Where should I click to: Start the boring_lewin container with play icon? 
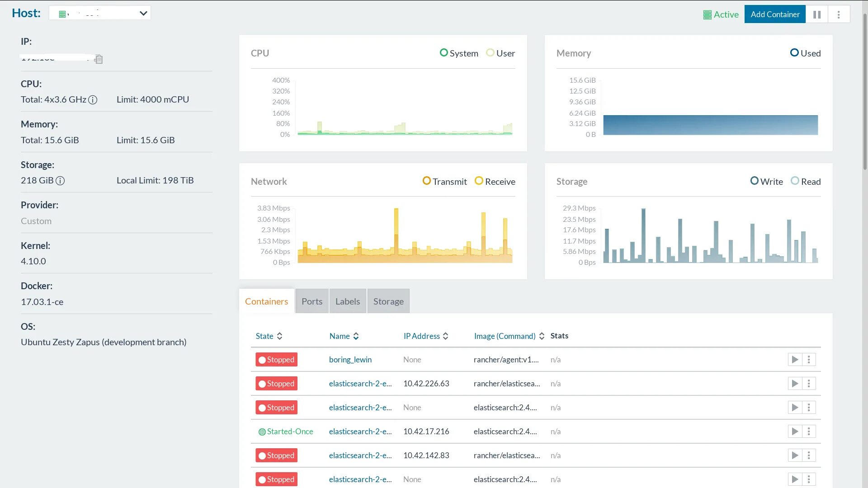[795, 360]
